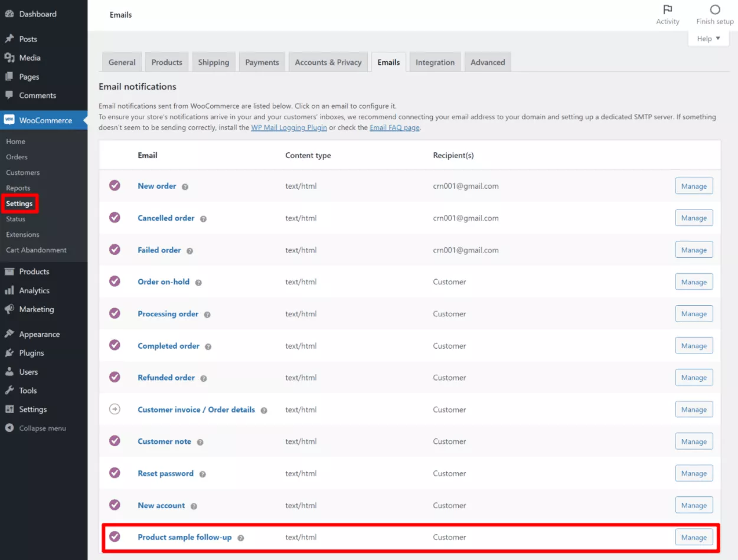Open Cart Abandonment submenu item
The height and width of the screenshot is (560, 738).
[x=36, y=250]
